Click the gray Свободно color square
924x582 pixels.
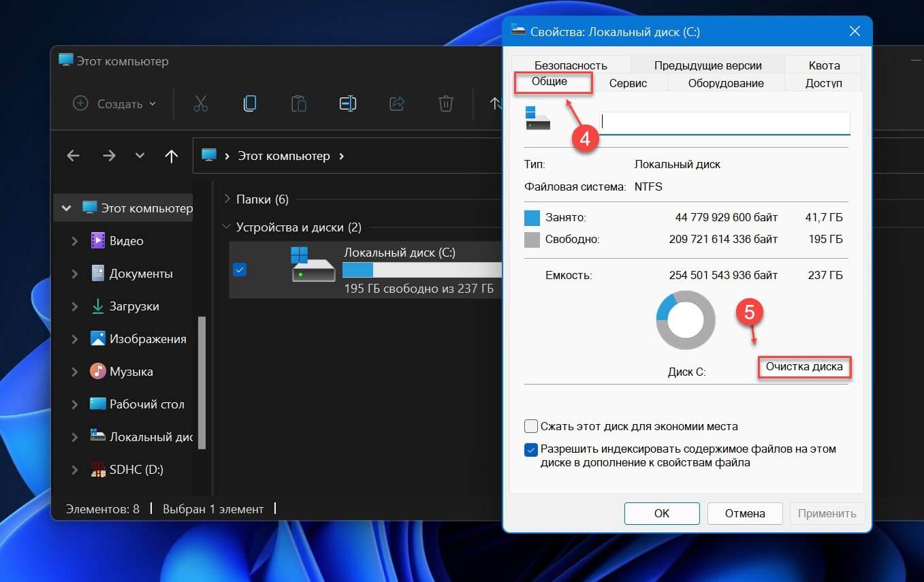[532, 240]
